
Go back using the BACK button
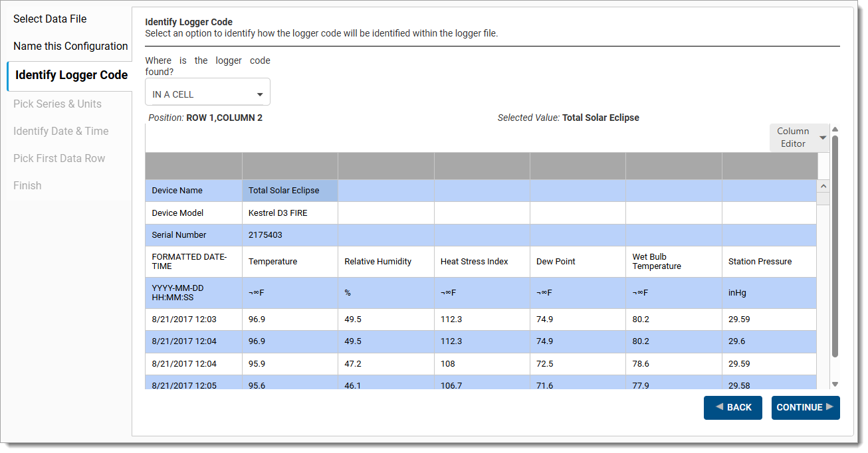(x=733, y=407)
